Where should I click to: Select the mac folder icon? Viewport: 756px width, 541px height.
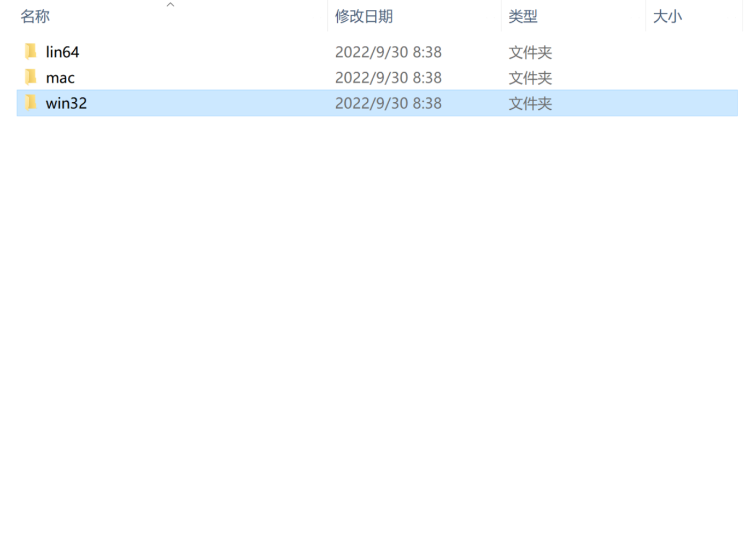(31, 77)
